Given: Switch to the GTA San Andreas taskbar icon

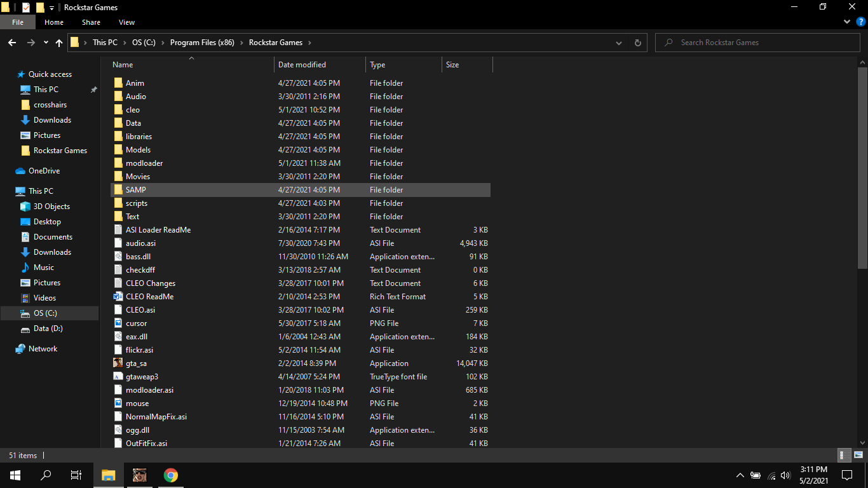Looking at the screenshot, I should coord(140,475).
